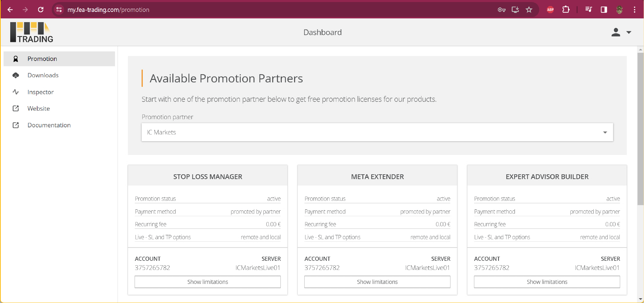Click 'remote and local' in Stop Loss Manager card
The image size is (644, 303).
(x=261, y=237)
